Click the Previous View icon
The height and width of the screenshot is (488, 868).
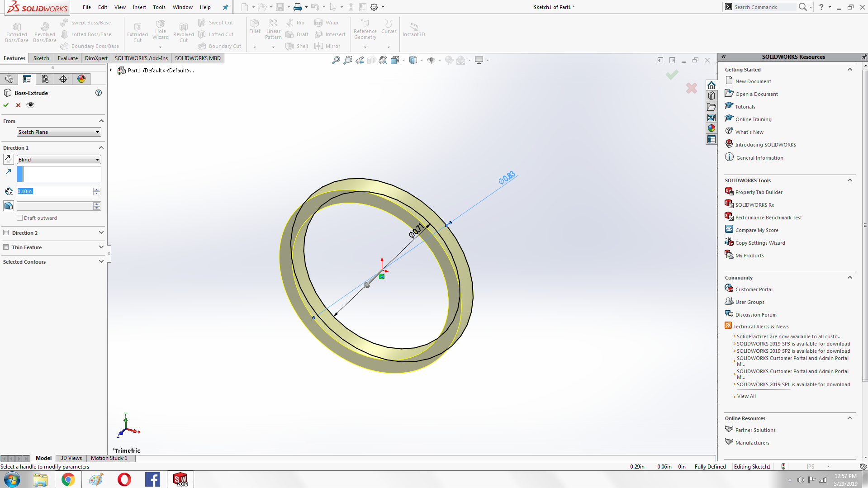(x=360, y=60)
